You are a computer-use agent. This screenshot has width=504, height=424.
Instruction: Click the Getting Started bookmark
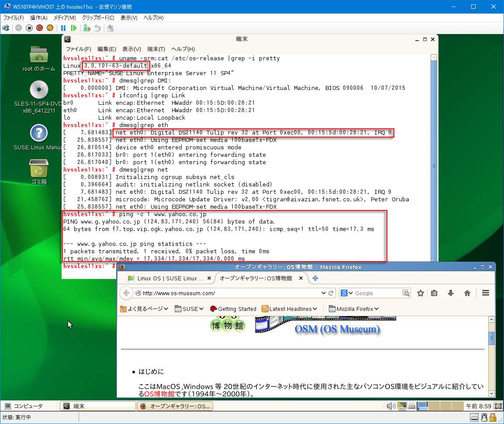[x=233, y=309]
